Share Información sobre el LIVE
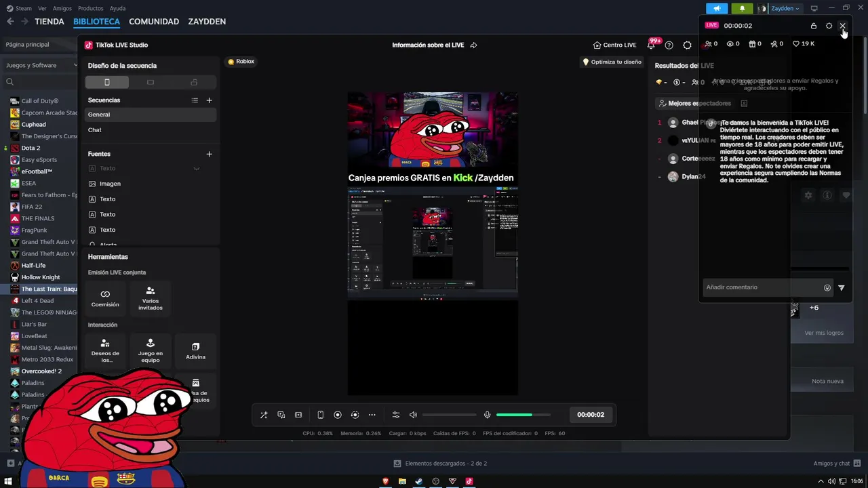Image resolution: width=868 pixels, height=488 pixels. click(473, 45)
